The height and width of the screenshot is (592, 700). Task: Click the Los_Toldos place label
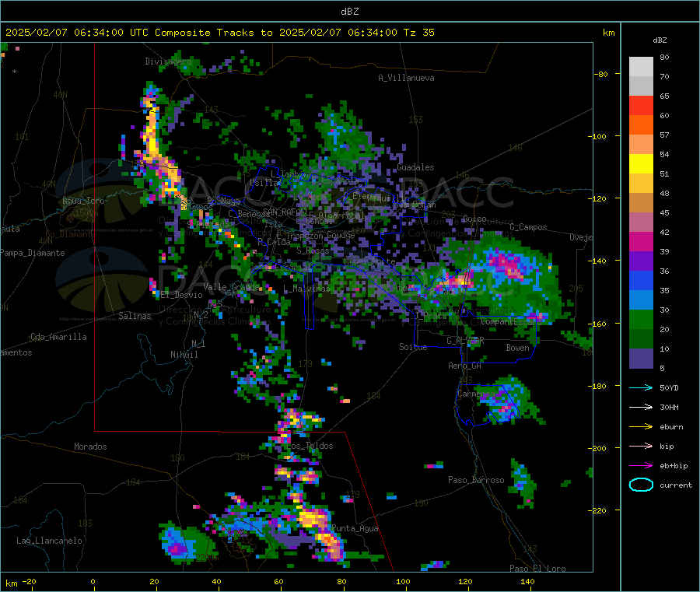pyautogui.click(x=310, y=446)
